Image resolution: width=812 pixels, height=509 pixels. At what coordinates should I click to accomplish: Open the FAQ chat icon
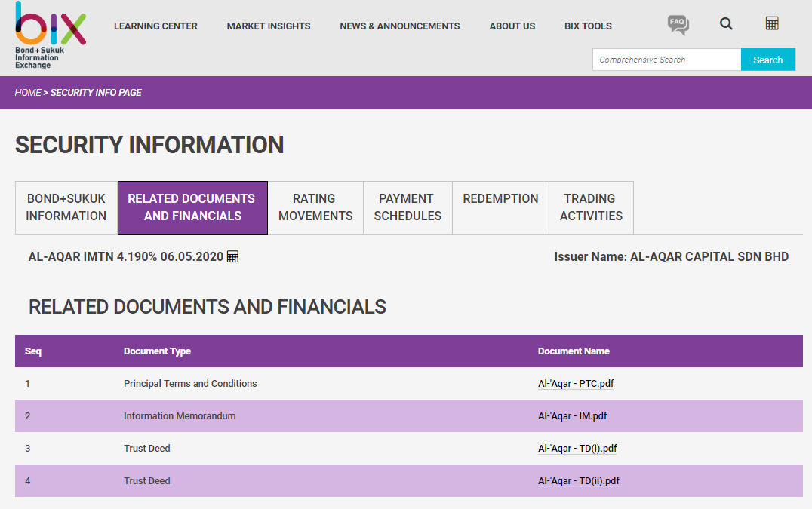click(x=678, y=24)
